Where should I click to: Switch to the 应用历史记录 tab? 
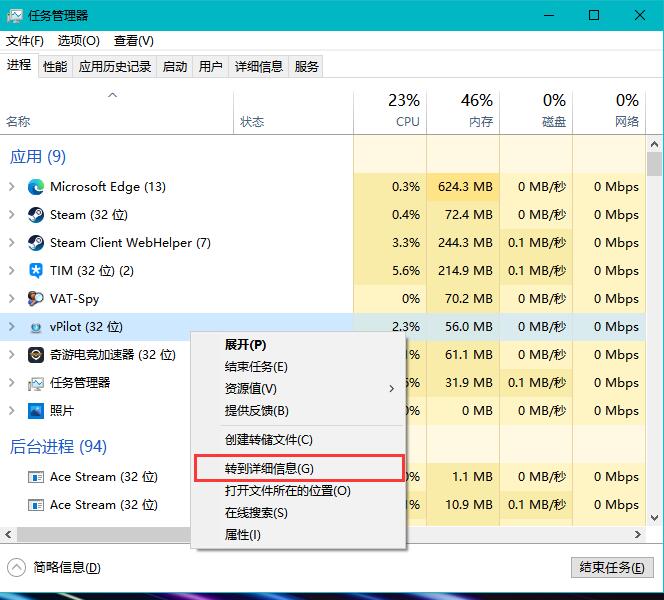pyautogui.click(x=115, y=66)
